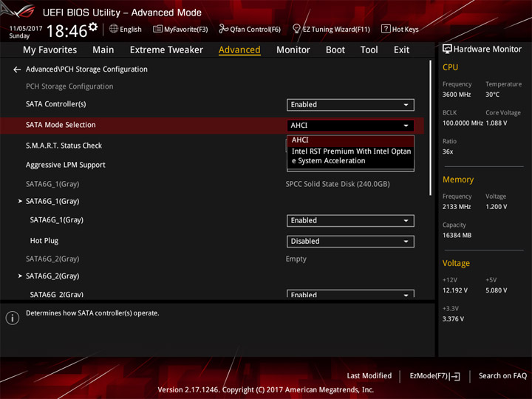Viewport: 532px width, 399px height.
Task: Click memory voltage 1.200 V value
Action: (496, 207)
